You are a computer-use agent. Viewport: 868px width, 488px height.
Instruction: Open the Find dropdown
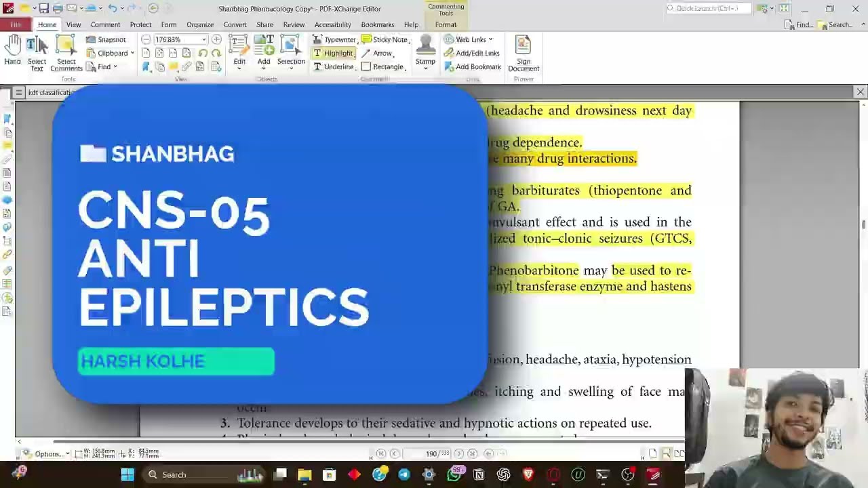[x=102, y=66]
